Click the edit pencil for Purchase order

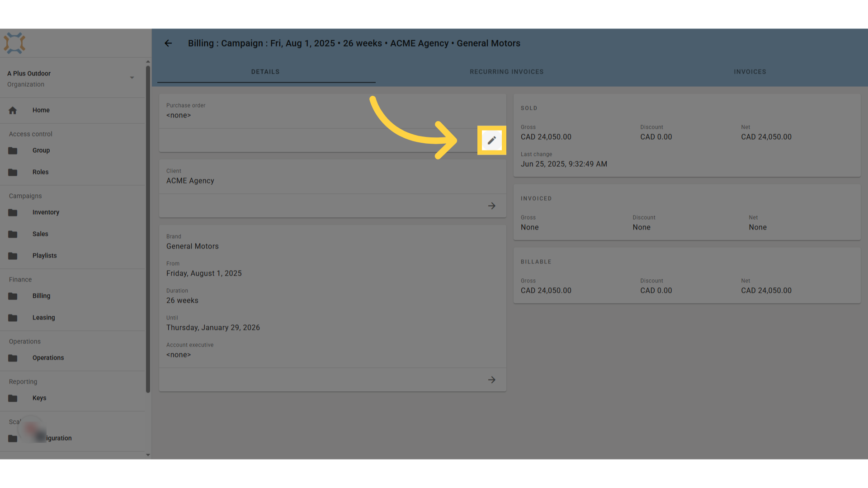492,141
